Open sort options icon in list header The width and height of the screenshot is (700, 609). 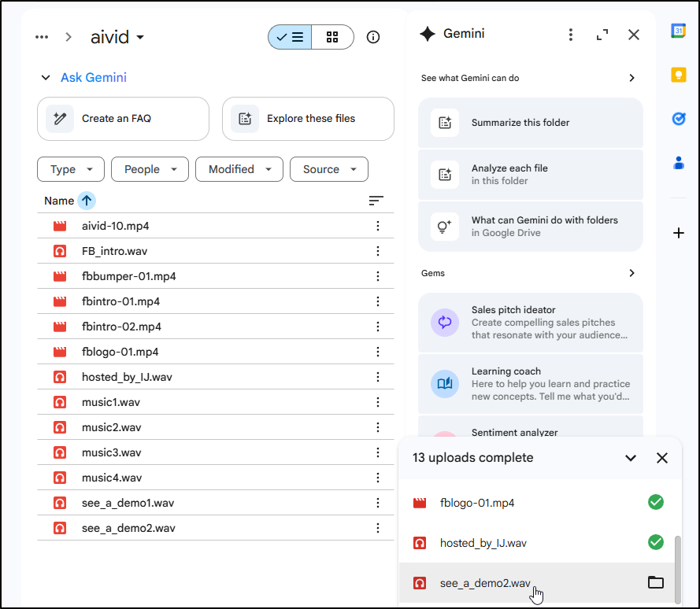pyautogui.click(x=376, y=201)
